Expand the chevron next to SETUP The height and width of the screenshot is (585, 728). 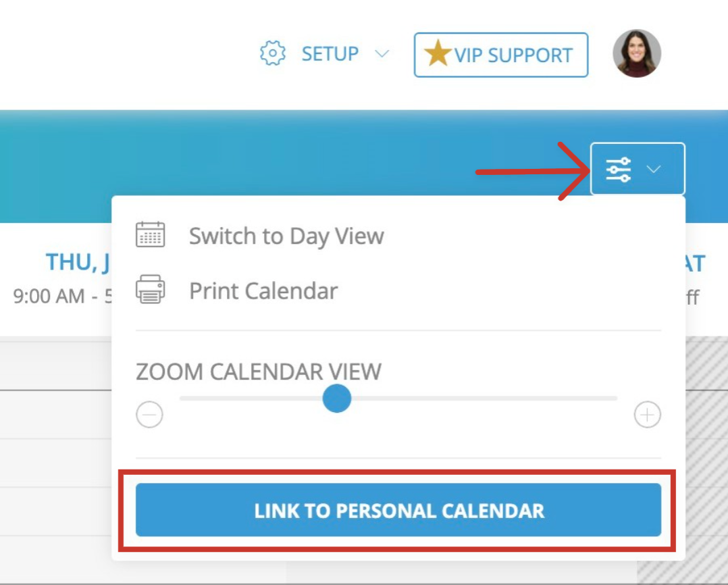[x=382, y=55]
